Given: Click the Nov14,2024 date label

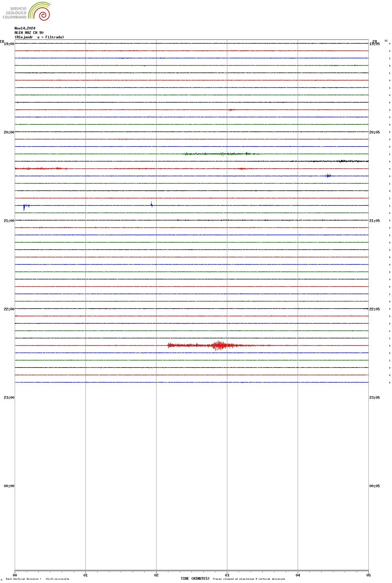Looking at the screenshot, I should tap(25, 28).
